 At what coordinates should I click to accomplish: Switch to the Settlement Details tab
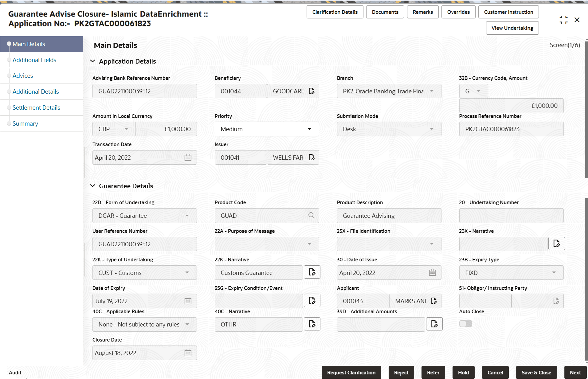36,107
